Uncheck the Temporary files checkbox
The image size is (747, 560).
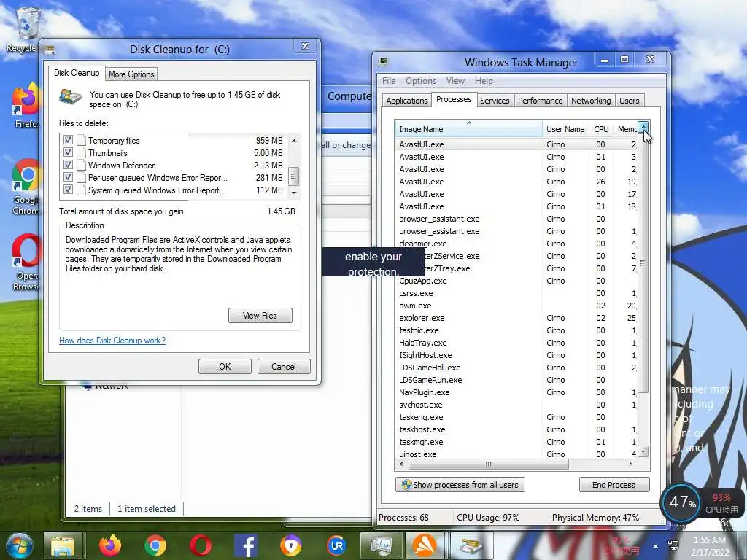point(68,139)
